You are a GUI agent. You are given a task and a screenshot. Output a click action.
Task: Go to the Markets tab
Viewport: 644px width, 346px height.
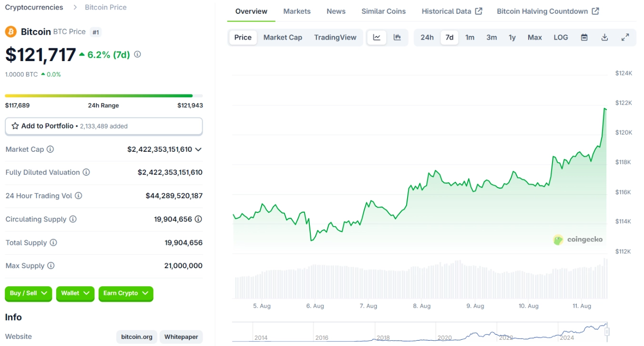tap(296, 11)
